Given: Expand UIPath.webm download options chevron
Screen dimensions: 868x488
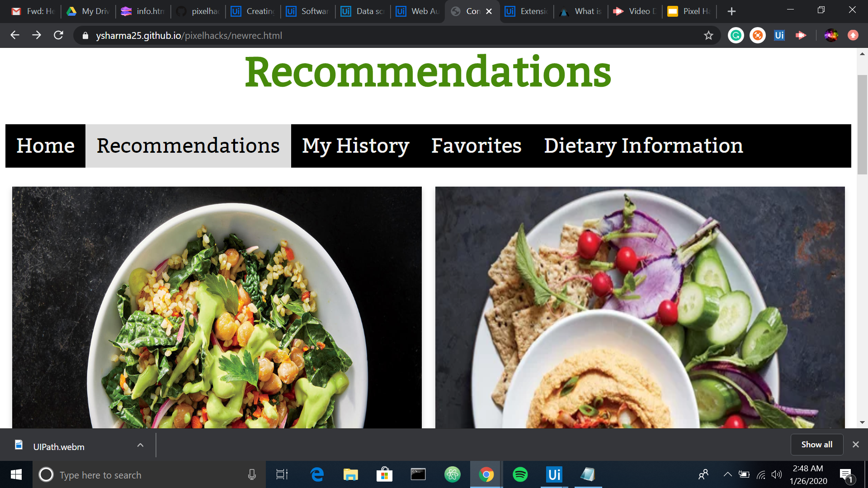Looking at the screenshot, I should tap(140, 446).
